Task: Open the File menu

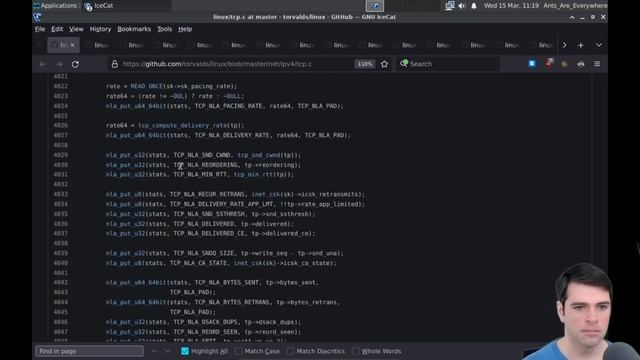Action: (40, 29)
